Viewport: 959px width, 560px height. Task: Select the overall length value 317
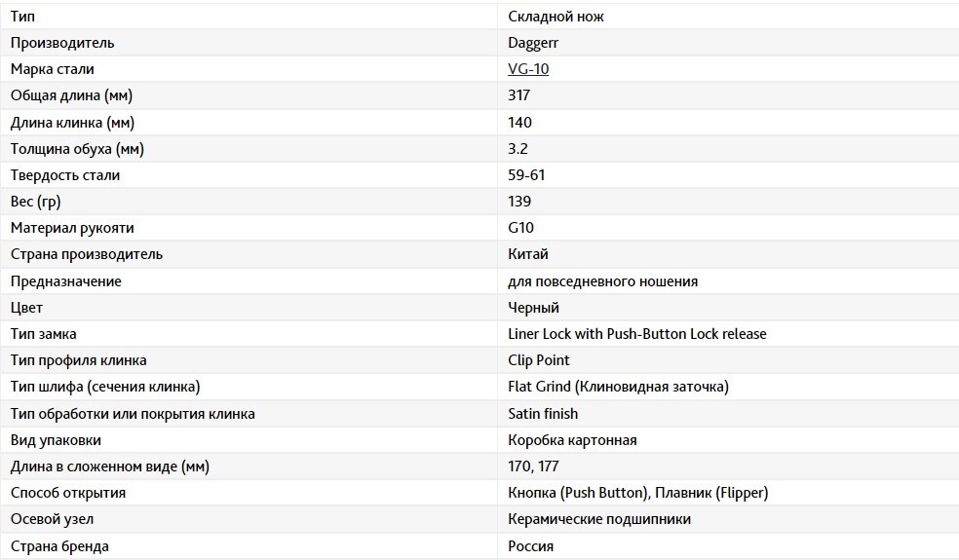[x=518, y=95]
